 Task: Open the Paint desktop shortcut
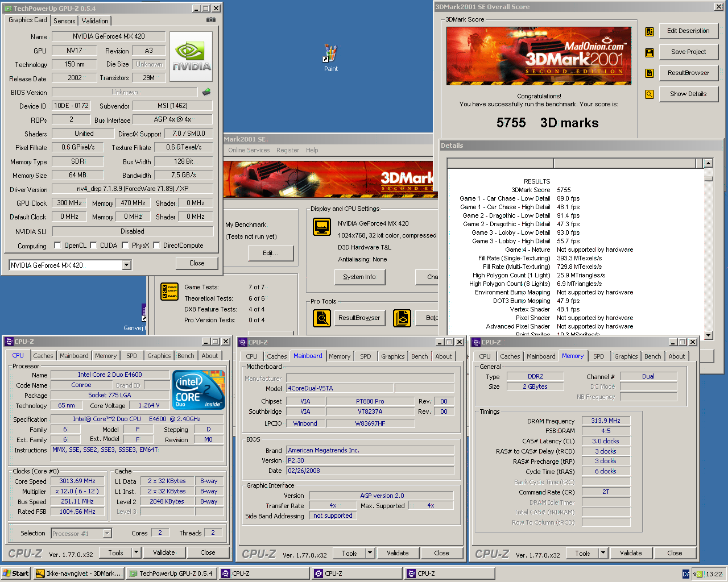331,58
